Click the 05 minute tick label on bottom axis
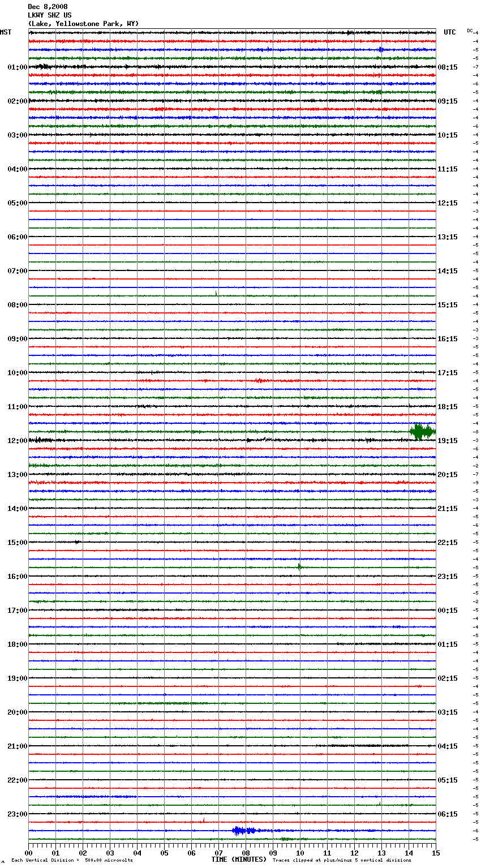 pos(164,853)
